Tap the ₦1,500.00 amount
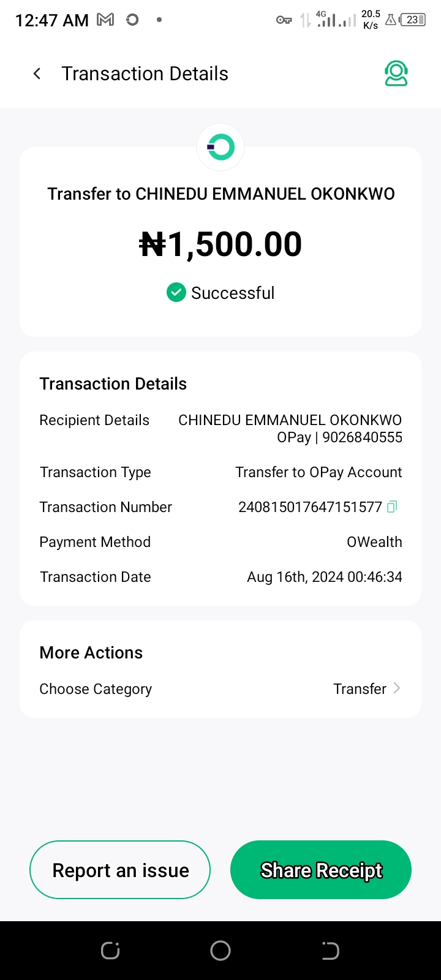441x980 pixels. click(221, 244)
